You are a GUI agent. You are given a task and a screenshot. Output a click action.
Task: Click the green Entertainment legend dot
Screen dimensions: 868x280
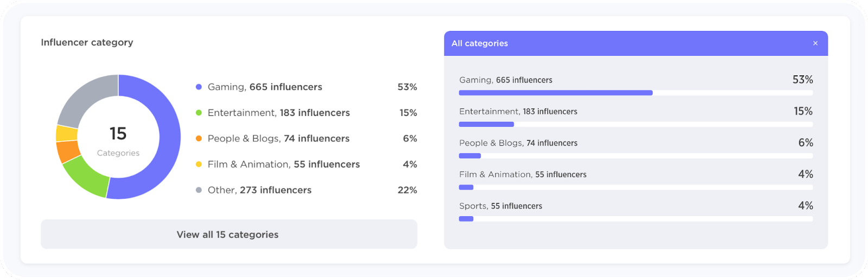[x=199, y=113]
